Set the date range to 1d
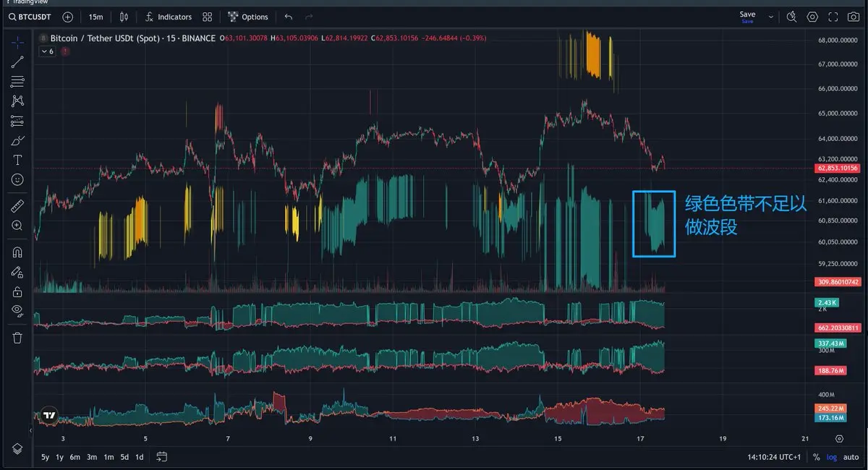The image size is (868, 470). click(x=140, y=457)
